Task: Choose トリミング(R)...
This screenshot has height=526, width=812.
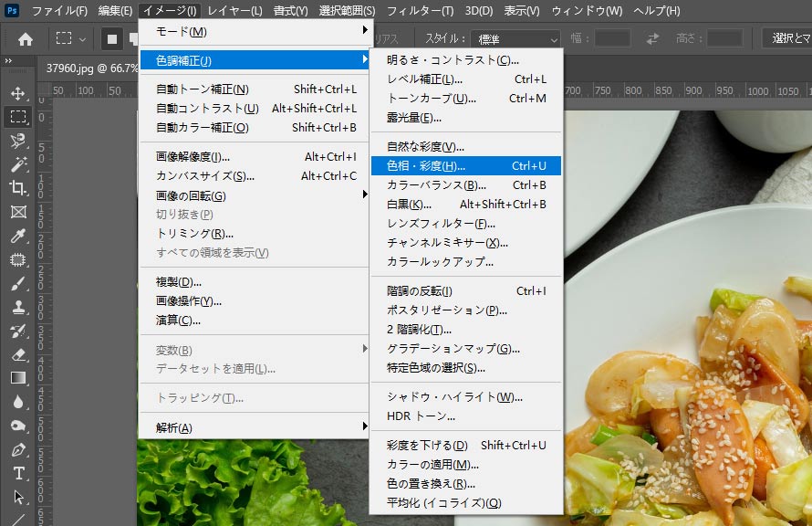Action: [x=254, y=234]
